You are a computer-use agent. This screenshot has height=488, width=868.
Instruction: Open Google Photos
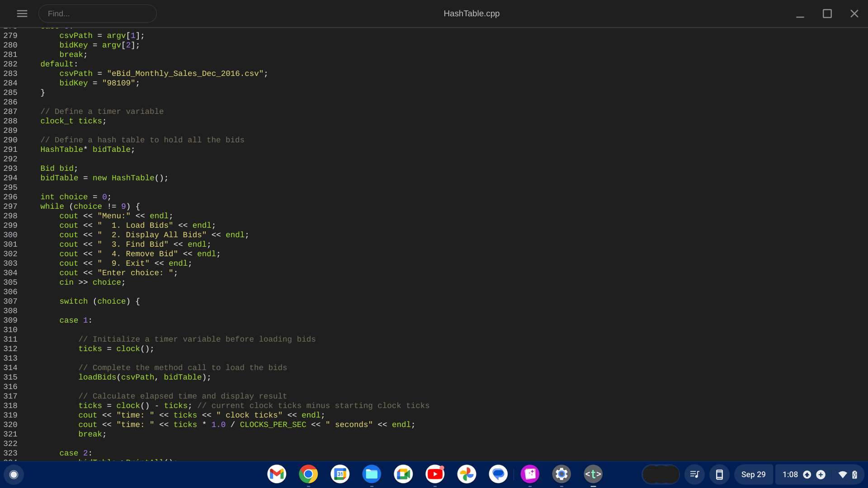(467, 474)
